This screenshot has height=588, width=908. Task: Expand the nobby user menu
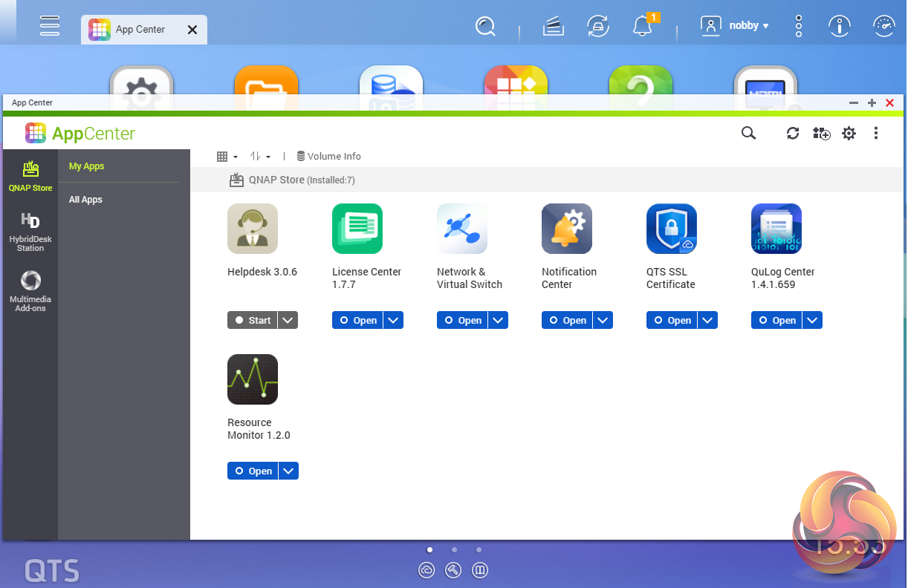(735, 25)
